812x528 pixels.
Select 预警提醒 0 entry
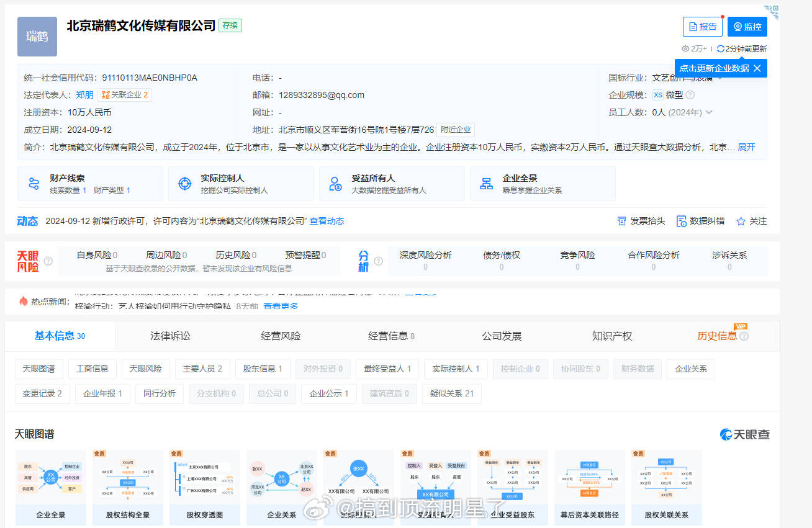305,255
